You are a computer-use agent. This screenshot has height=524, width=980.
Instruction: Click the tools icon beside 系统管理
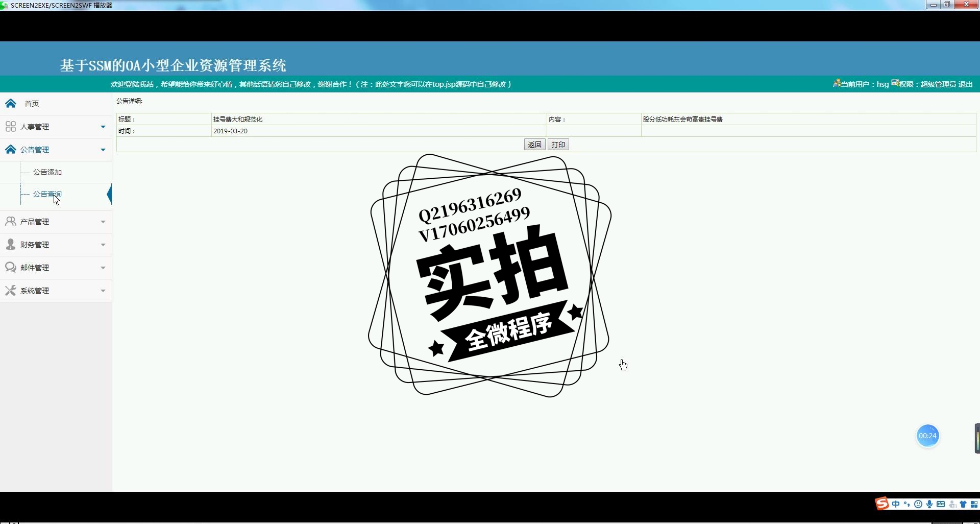[11, 290]
